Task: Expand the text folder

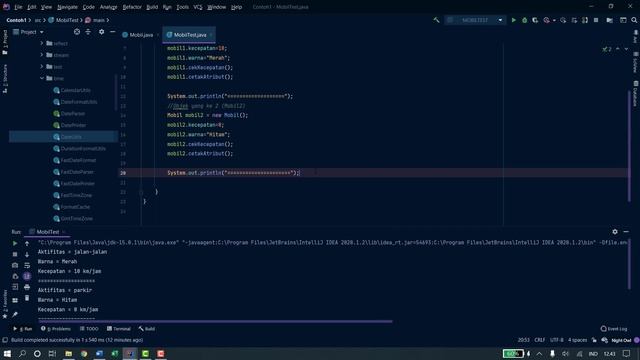Action: coord(42,67)
